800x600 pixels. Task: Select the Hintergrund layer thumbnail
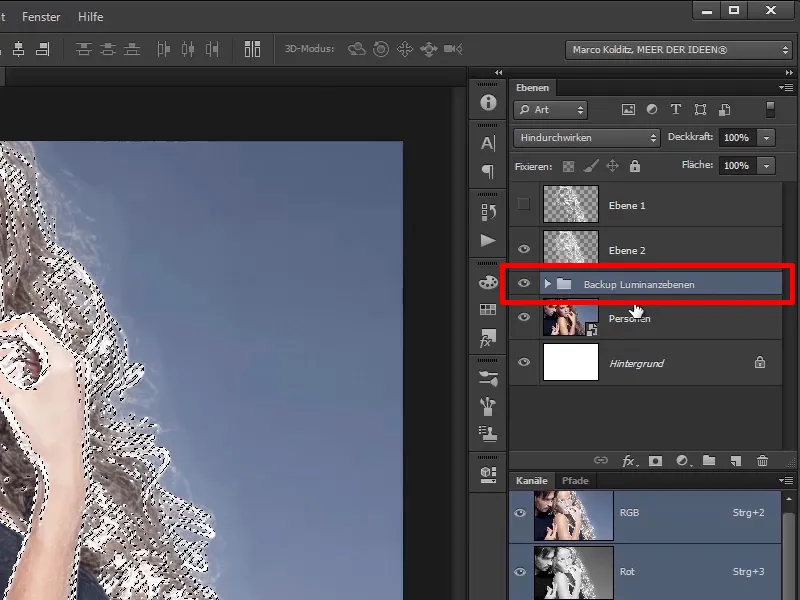tap(571, 362)
